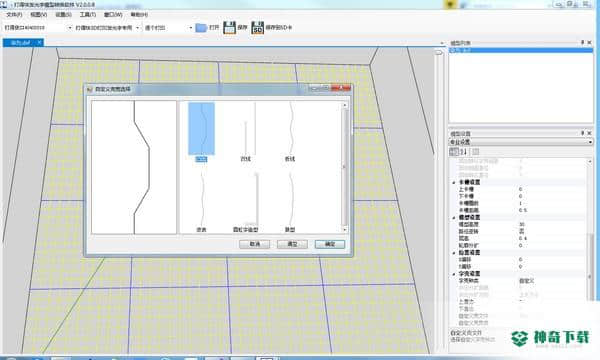600x360 pixels.
Task: Open the 视图(V) menu
Action: coord(39,15)
